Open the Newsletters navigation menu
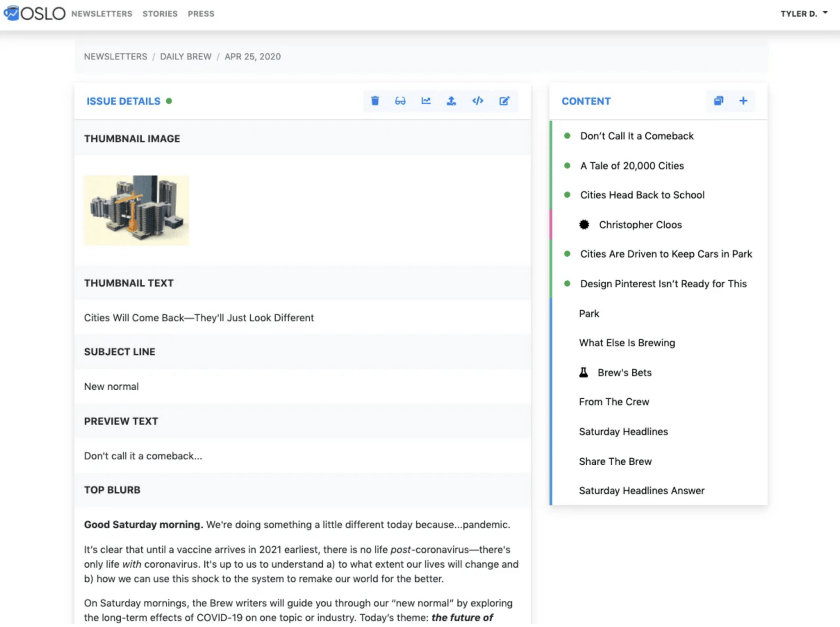 pos(101,14)
